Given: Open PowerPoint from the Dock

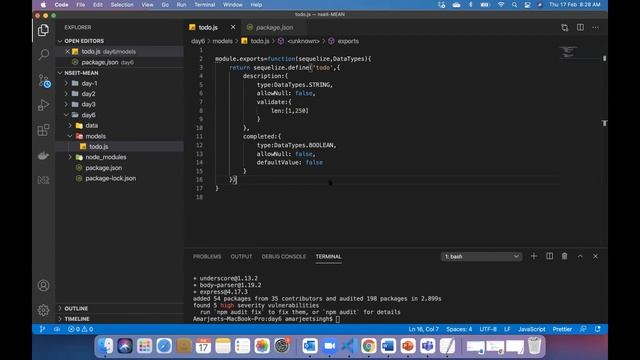Looking at the screenshot, I should [x=407, y=346].
